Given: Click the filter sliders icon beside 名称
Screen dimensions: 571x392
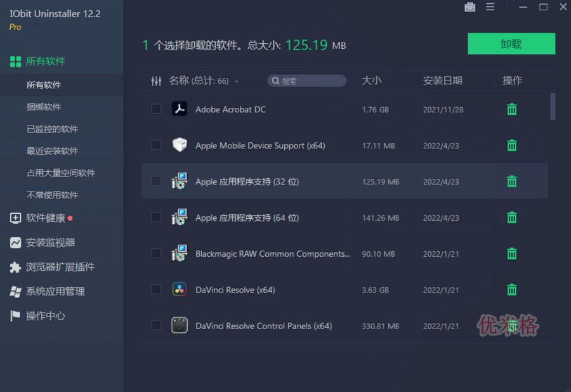Looking at the screenshot, I should [x=156, y=81].
